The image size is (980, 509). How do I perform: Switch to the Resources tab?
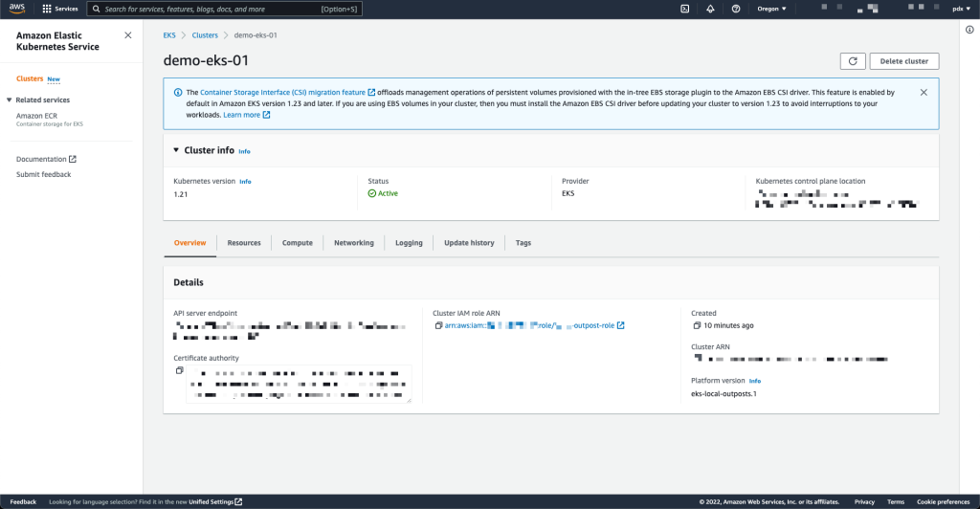(244, 243)
